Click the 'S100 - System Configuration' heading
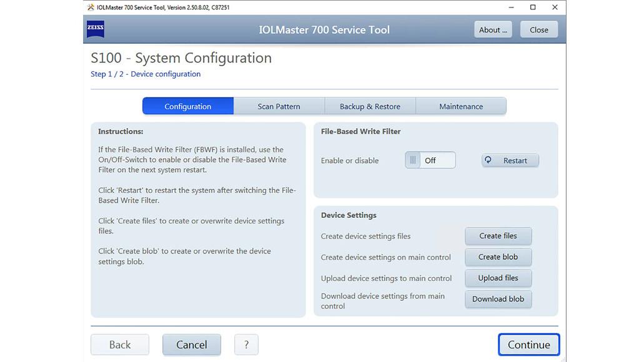Screen dimensions: 644x362 [181, 58]
